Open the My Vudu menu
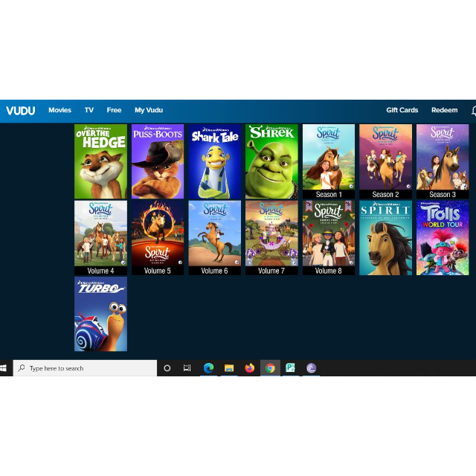 pos(149,110)
